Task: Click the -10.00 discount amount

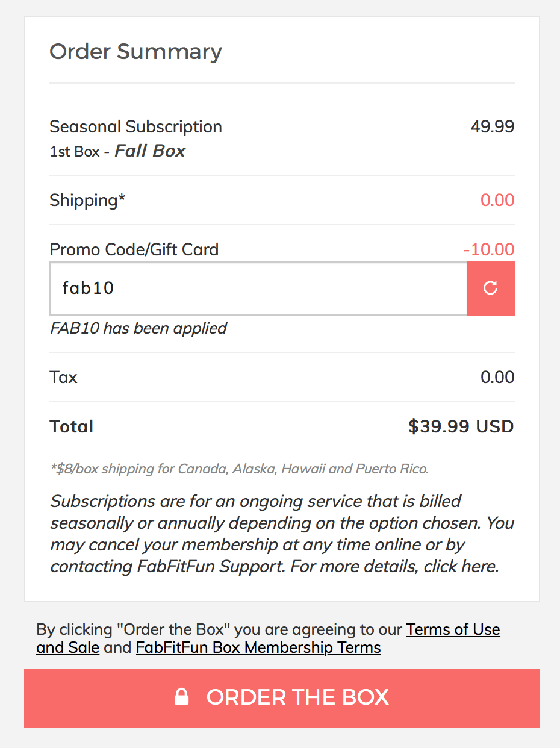Action: click(488, 249)
